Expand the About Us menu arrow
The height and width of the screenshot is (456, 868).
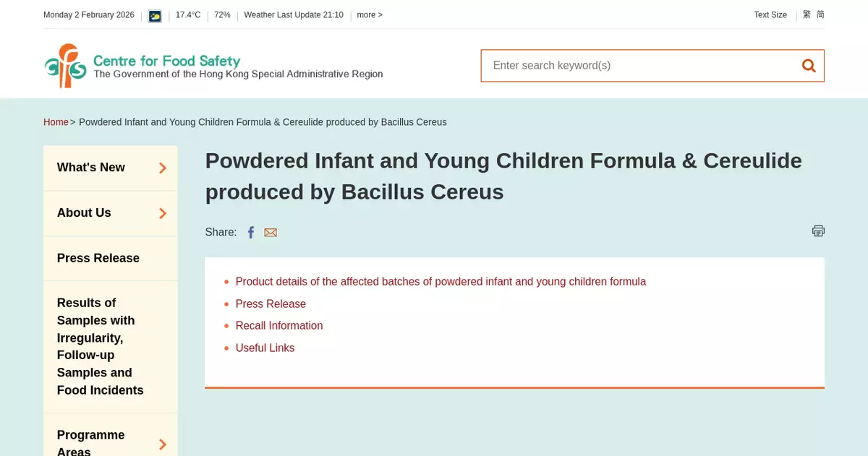[x=163, y=213]
